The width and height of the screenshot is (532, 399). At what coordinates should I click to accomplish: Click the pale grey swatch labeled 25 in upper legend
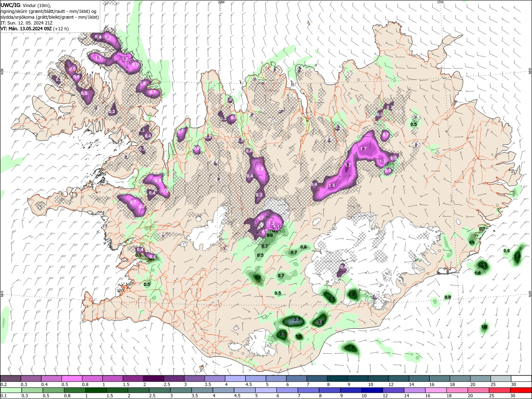[501, 379]
